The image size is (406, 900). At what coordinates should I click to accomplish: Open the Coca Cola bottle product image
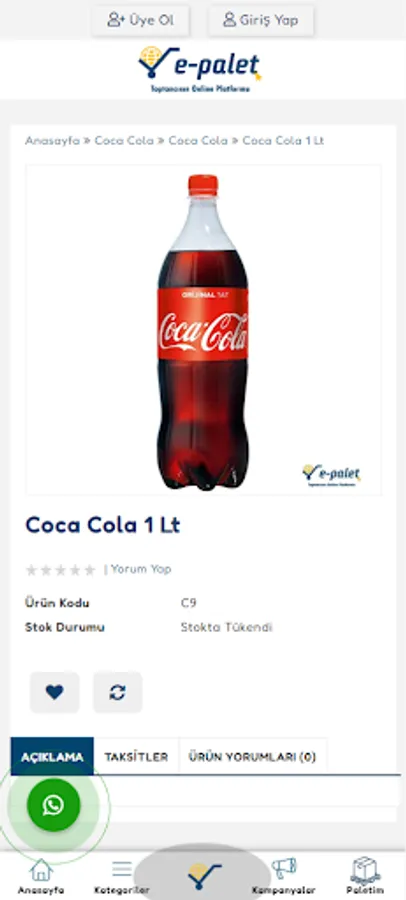203,330
